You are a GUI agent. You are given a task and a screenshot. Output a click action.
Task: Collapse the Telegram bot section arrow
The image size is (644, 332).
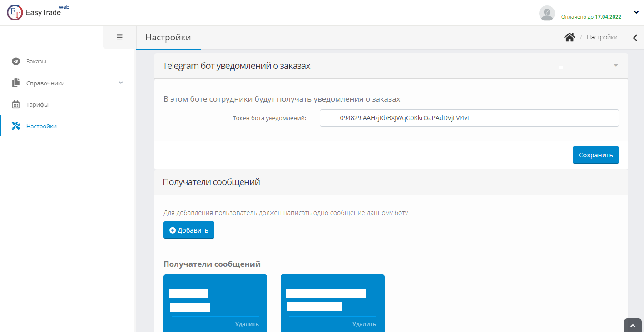616,66
